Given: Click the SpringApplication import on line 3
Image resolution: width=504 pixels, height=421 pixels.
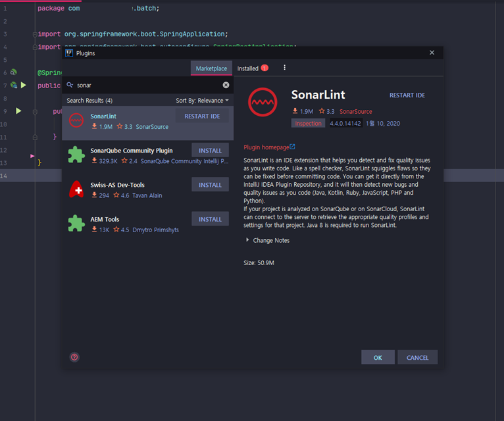Looking at the screenshot, I should 133,34.
